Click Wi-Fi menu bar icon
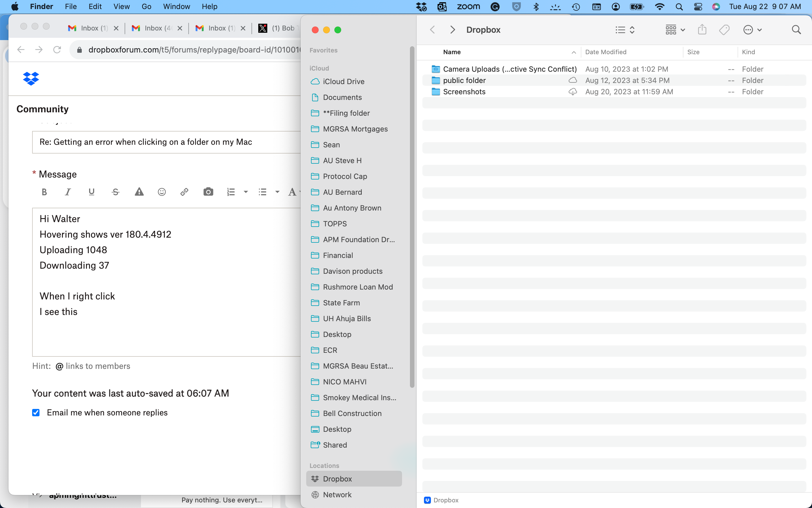812x508 pixels. click(x=660, y=6)
